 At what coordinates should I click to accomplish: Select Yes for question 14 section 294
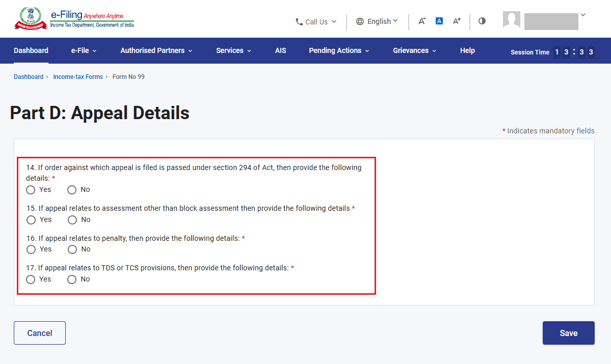[31, 190]
